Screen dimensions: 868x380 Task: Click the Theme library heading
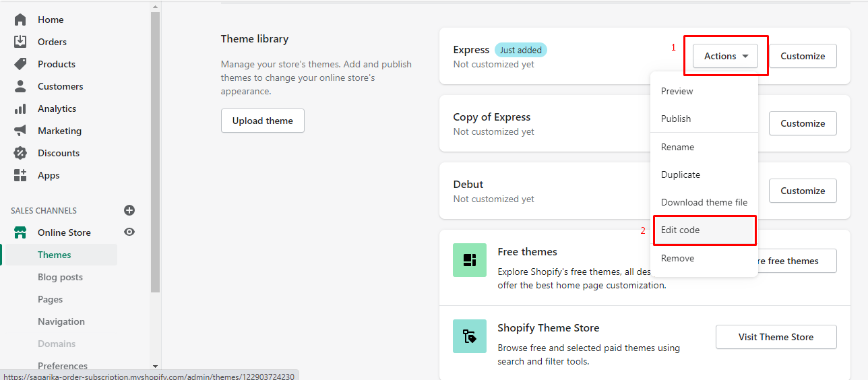(255, 39)
